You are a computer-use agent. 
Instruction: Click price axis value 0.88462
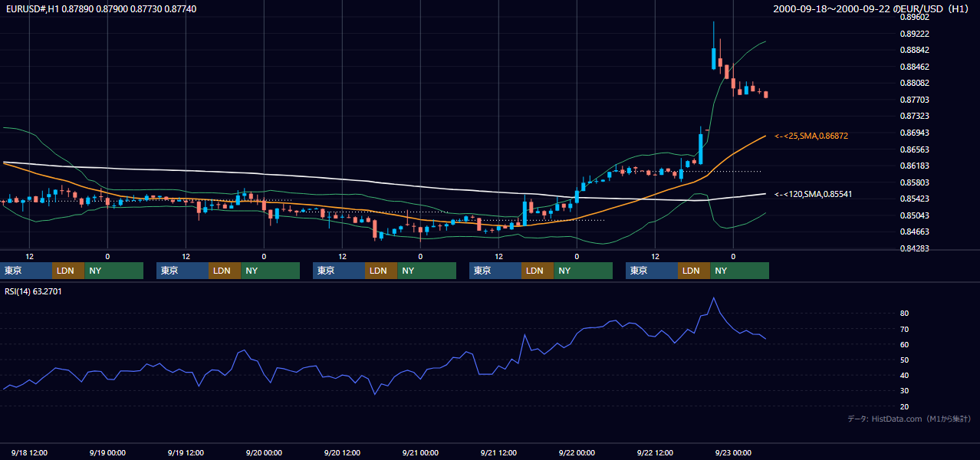[914, 67]
